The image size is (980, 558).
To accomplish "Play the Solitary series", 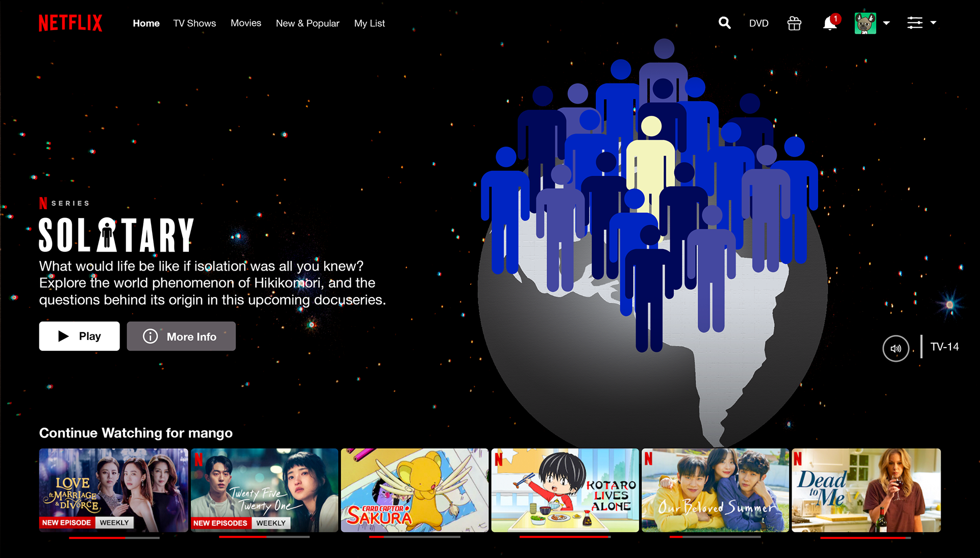I will tap(79, 336).
